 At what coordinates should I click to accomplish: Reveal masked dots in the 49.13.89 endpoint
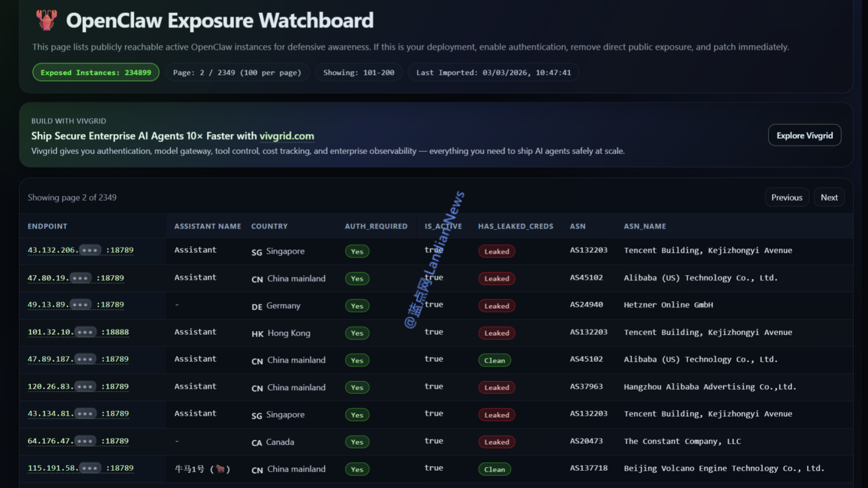coord(80,305)
